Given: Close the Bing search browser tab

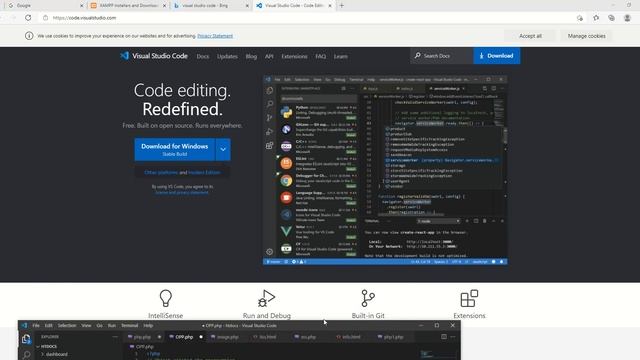Looking at the screenshot, I should pos(247,6).
